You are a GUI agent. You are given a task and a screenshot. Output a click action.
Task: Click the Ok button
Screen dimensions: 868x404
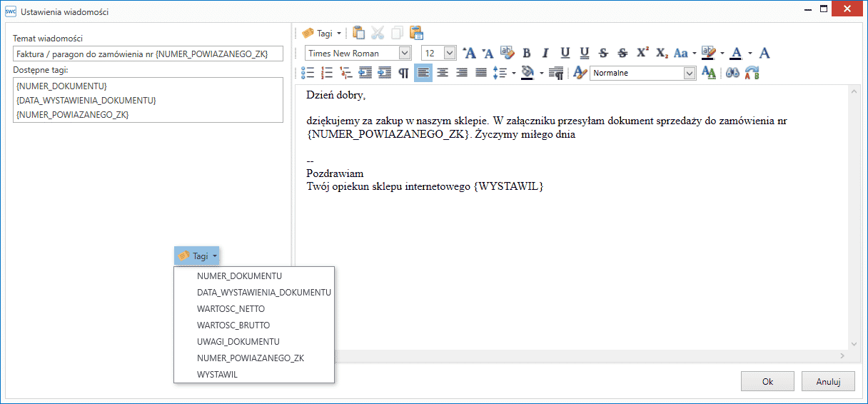coord(767,381)
